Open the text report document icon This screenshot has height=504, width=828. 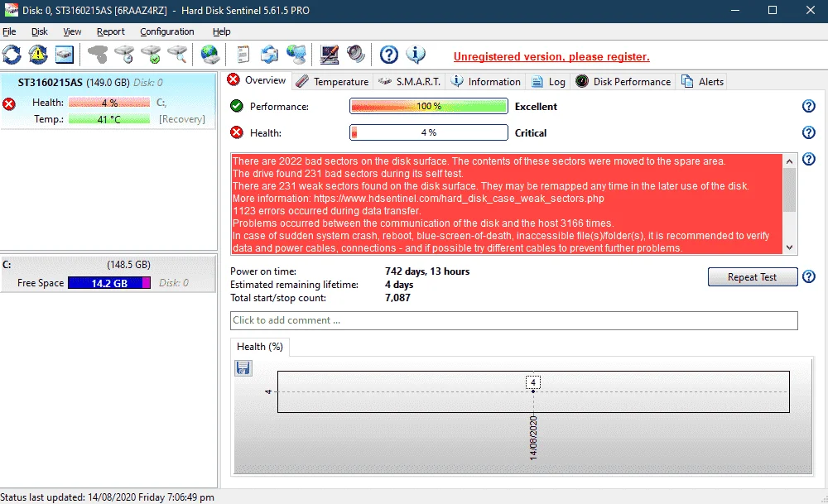243,55
